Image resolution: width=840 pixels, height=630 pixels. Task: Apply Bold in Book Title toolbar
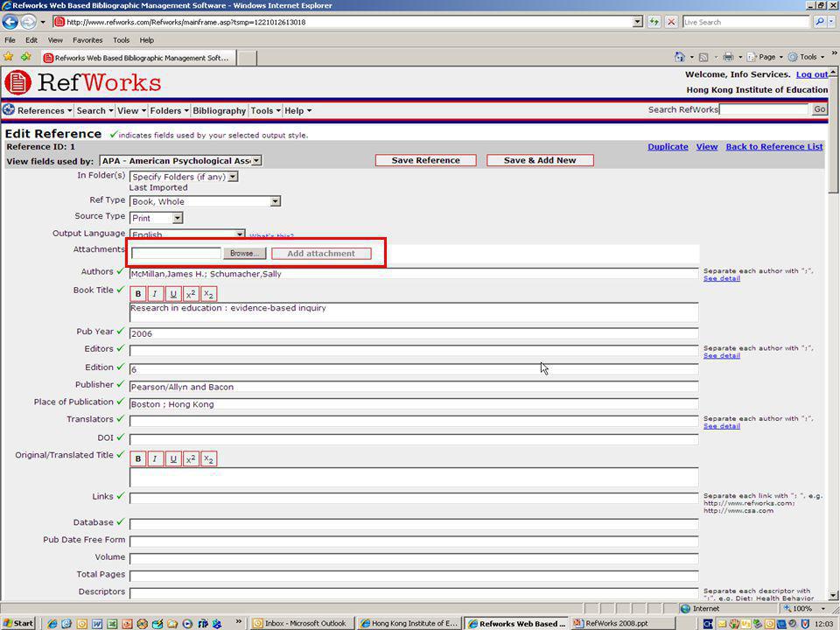(x=137, y=294)
